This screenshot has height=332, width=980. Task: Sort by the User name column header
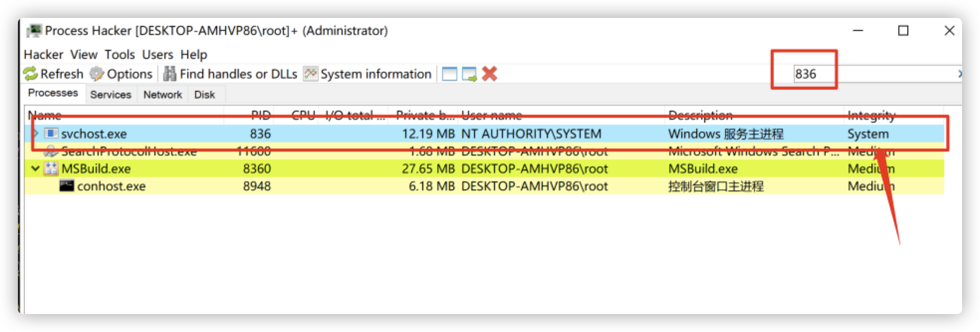[x=561, y=115]
